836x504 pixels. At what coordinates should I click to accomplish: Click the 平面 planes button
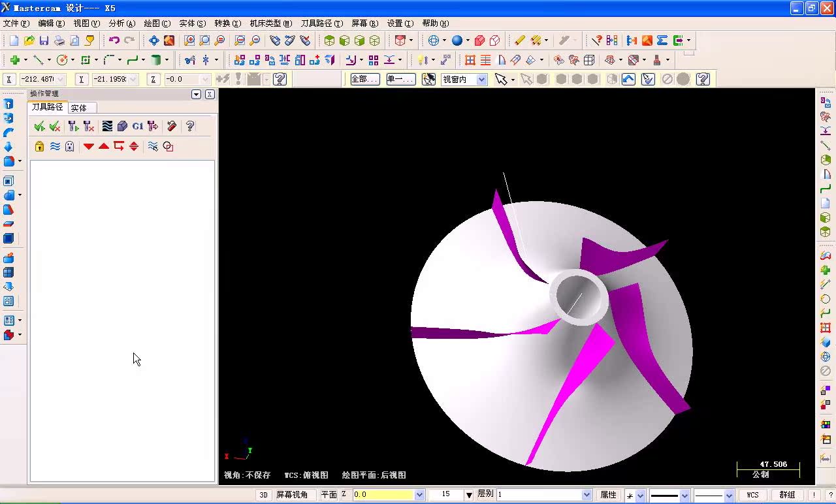tap(329, 495)
